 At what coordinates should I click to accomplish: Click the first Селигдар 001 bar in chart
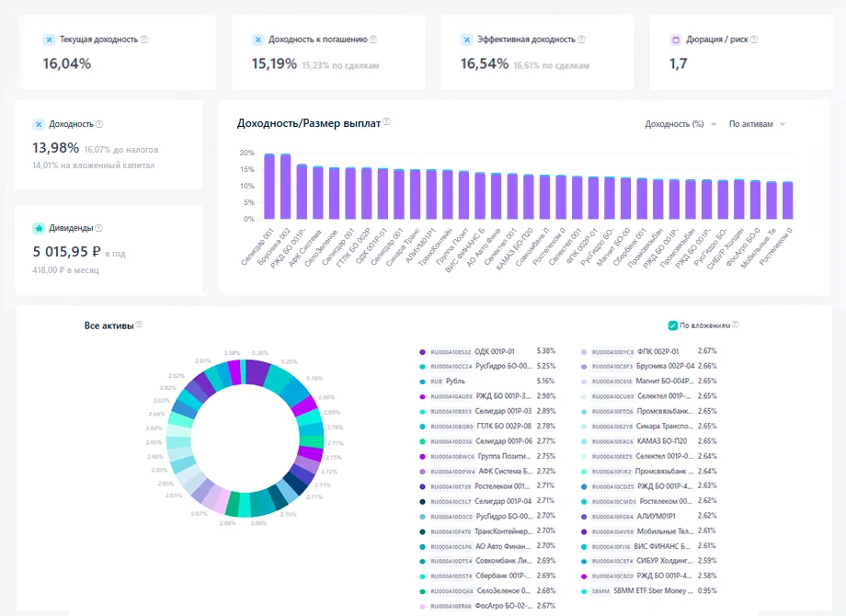coord(269,186)
